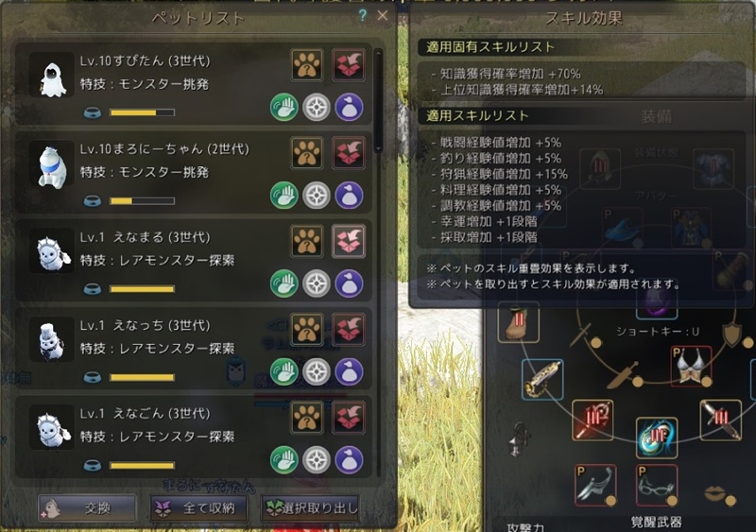The image size is (756, 532).
Task: Click the pet list scrollbar handle
Action: 378,100
